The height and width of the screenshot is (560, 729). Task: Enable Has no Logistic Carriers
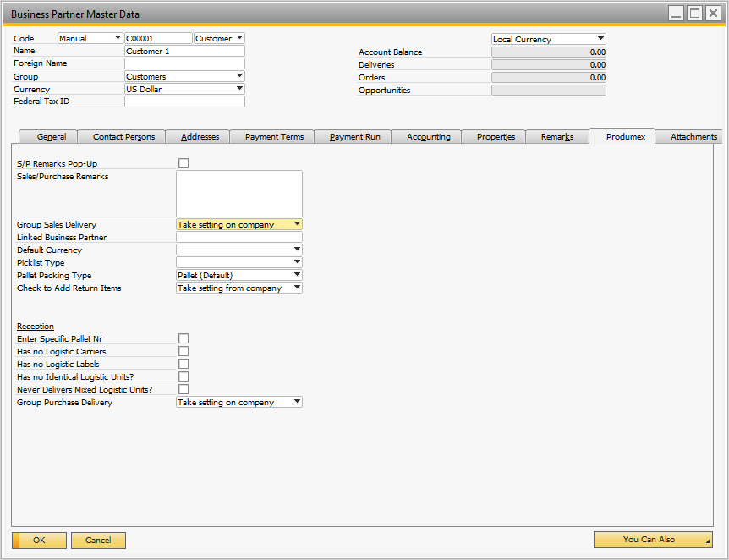click(x=184, y=351)
